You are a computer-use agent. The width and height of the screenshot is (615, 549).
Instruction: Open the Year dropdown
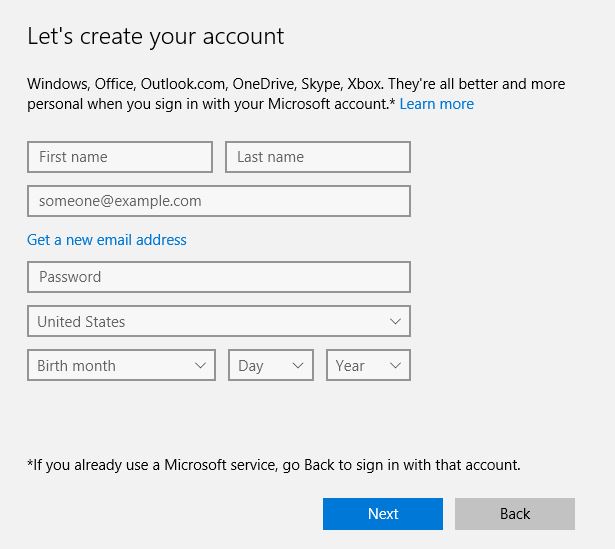368,365
